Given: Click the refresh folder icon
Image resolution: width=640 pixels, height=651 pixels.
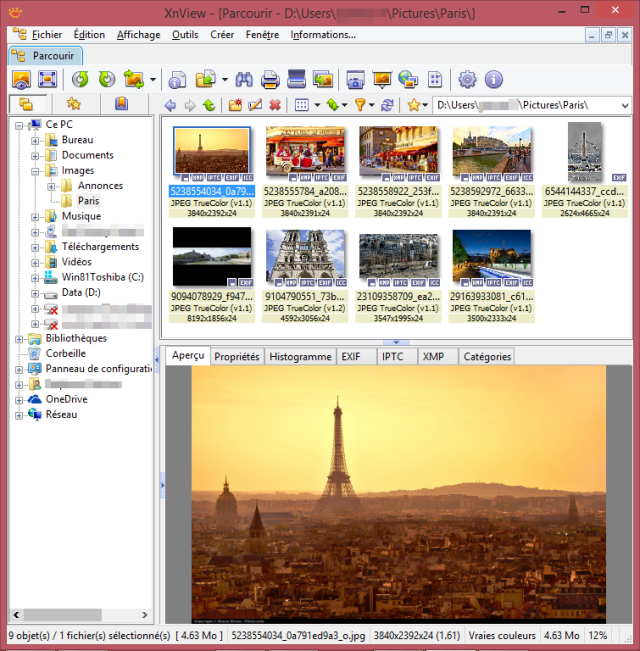Looking at the screenshot, I should click(387, 105).
